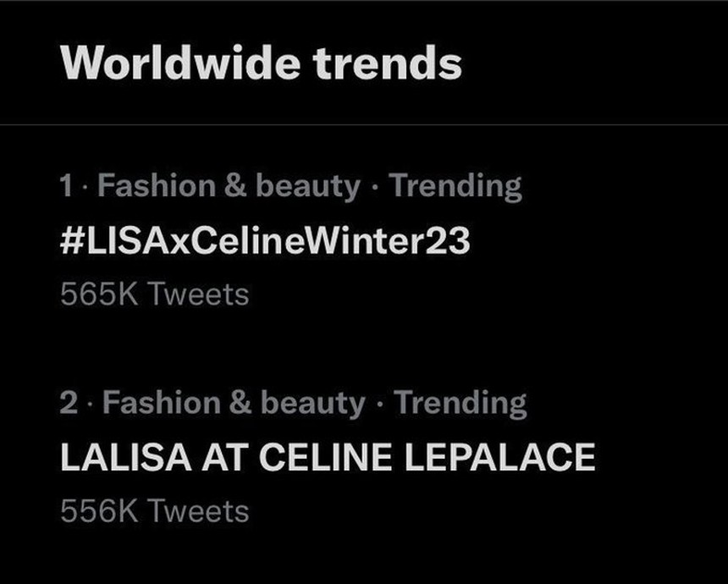Click the Worldwide trends heading

262,62
